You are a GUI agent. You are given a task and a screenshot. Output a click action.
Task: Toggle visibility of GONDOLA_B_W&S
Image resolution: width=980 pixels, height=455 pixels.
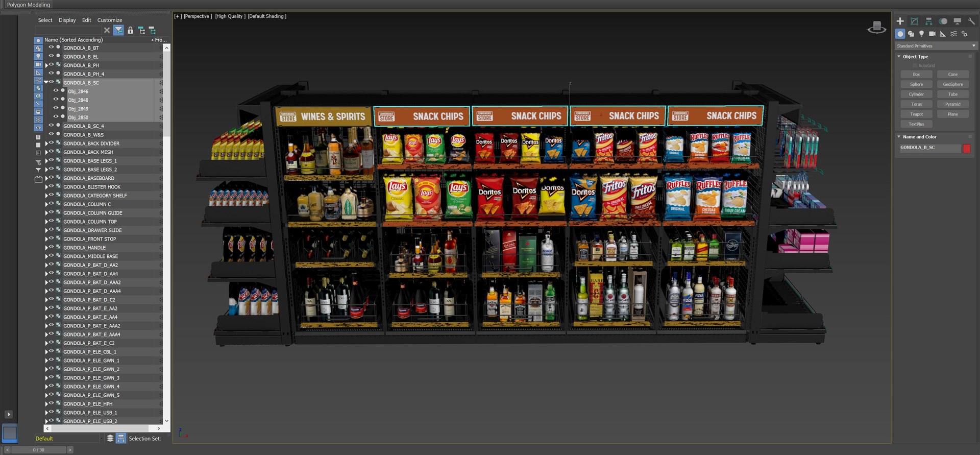point(51,134)
